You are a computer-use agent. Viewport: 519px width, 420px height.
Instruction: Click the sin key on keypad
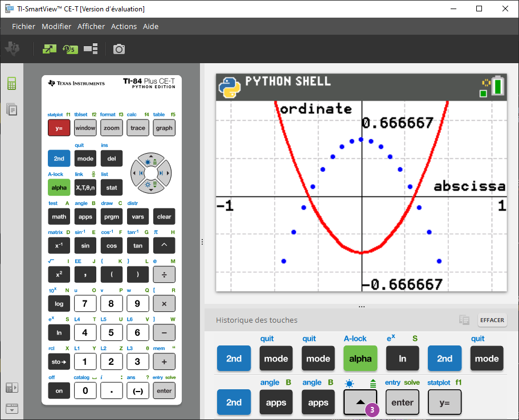[85, 246]
